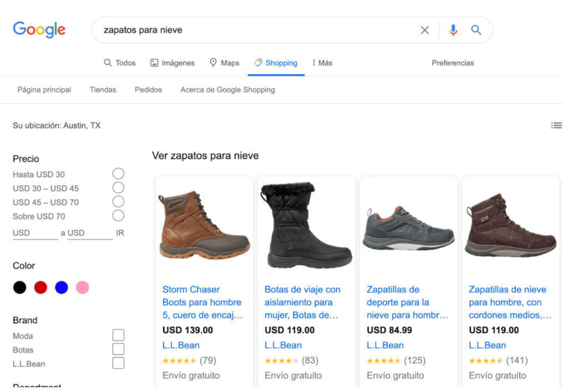This screenshot has height=392, width=568.
Task: Open the Imágenes tab
Action: (x=173, y=63)
